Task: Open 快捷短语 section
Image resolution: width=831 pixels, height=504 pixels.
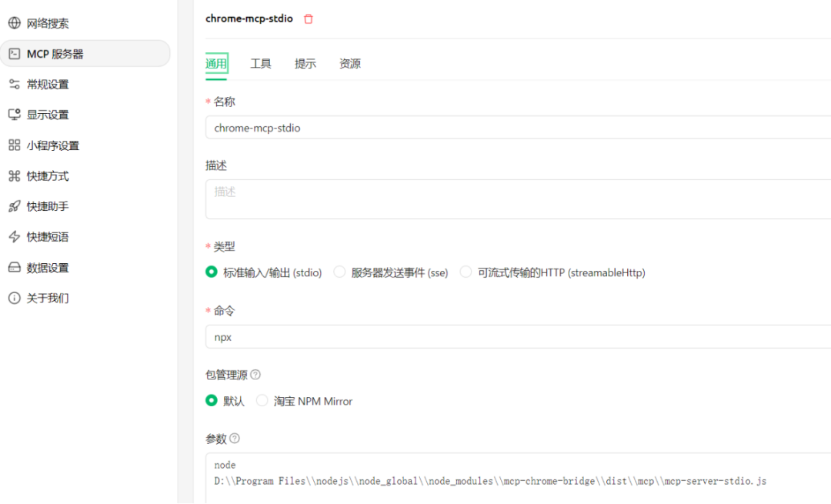Action: pyautogui.click(x=85, y=237)
